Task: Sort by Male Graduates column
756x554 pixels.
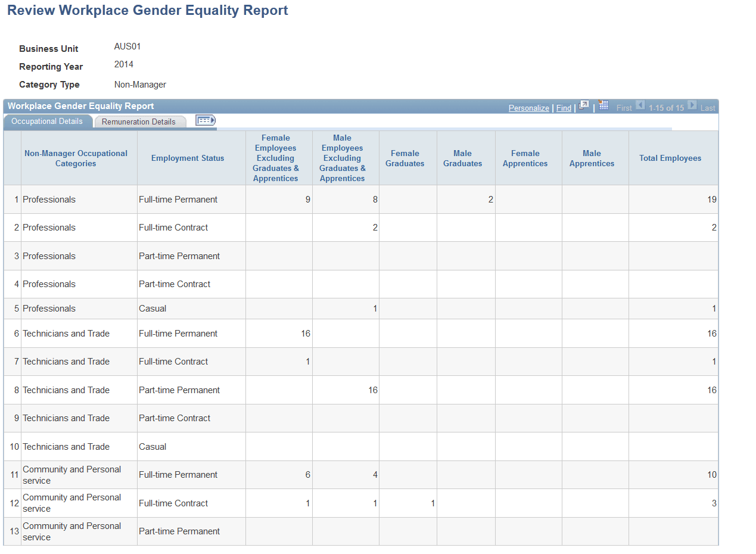Action: pyautogui.click(x=463, y=157)
